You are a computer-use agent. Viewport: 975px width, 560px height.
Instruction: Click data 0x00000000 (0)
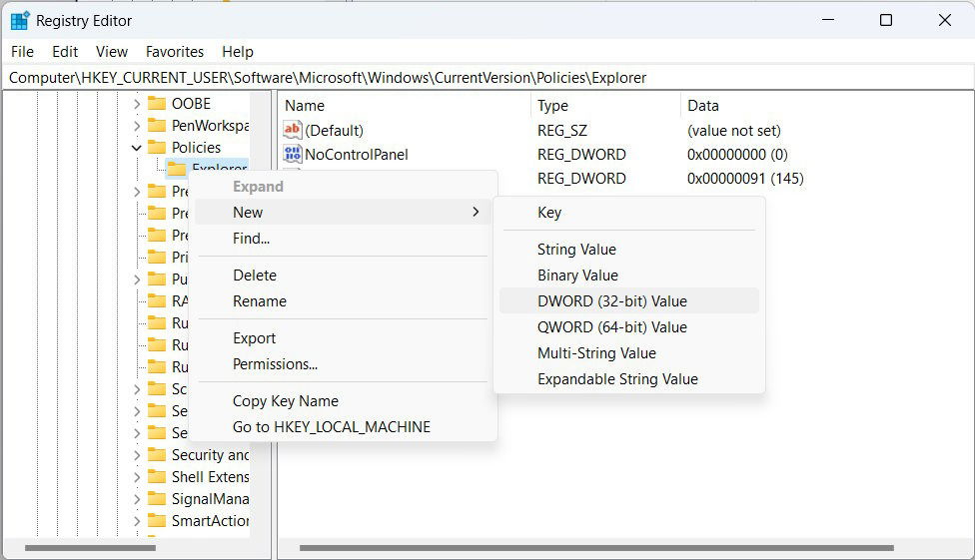(737, 154)
